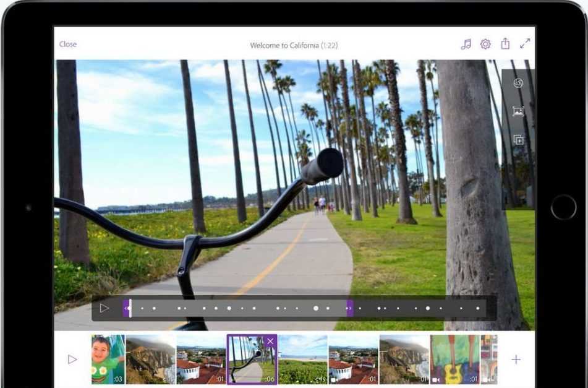The image size is (588, 388).
Task: Enter fullscreen with the expand arrows icon
Action: [525, 44]
